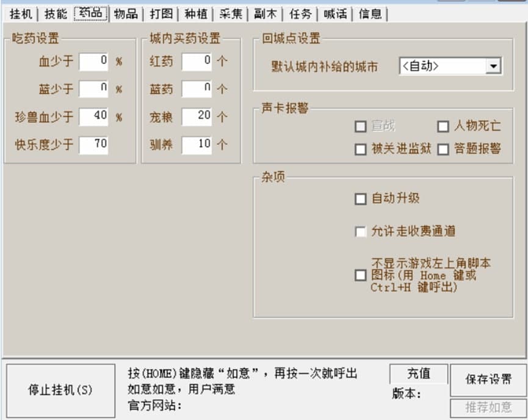Enable 自动升级 in 杂项
The height and width of the screenshot is (420, 528).
(361, 197)
